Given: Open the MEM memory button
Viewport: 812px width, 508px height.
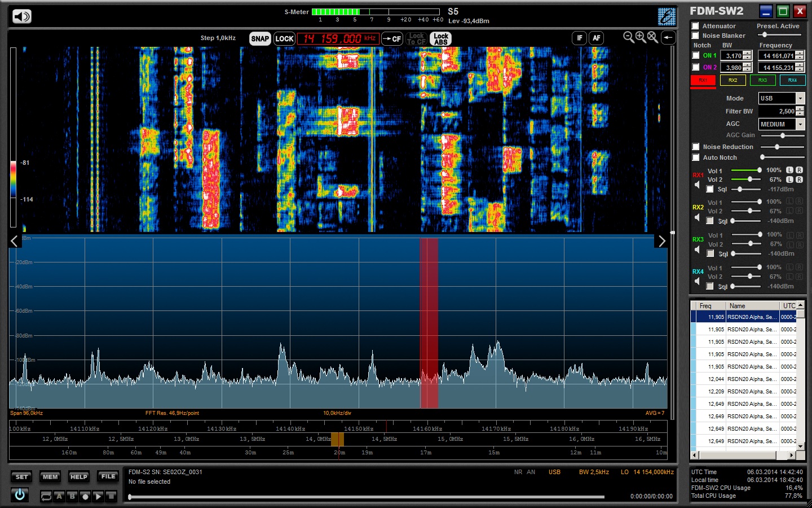Looking at the screenshot, I should tap(50, 477).
